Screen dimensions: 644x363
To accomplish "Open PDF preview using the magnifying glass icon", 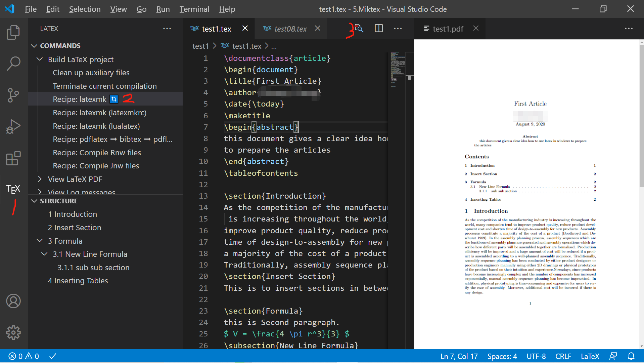I will [x=359, y=29].
